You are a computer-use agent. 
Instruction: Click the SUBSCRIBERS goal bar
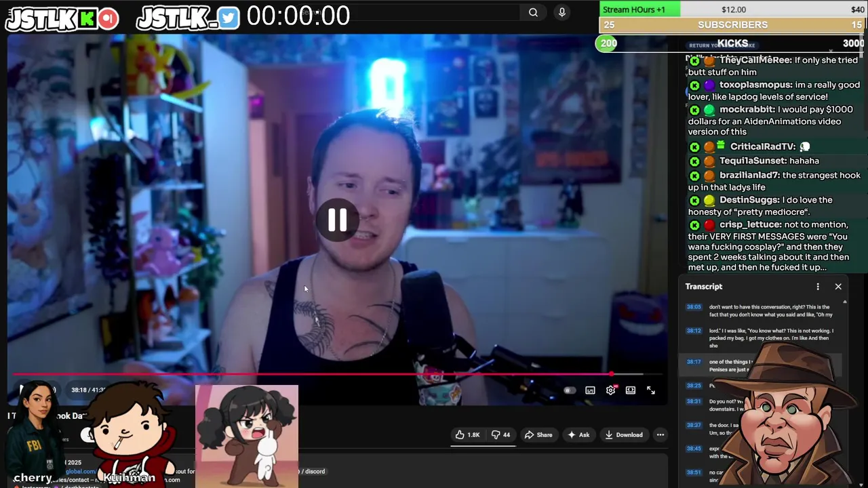pyautogui.click(x=732, y=25)
